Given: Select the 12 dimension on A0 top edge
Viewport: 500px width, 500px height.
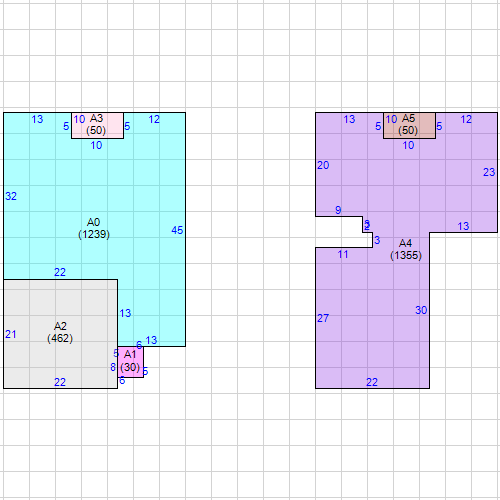Looking at the screenshot, I should 154,119.
